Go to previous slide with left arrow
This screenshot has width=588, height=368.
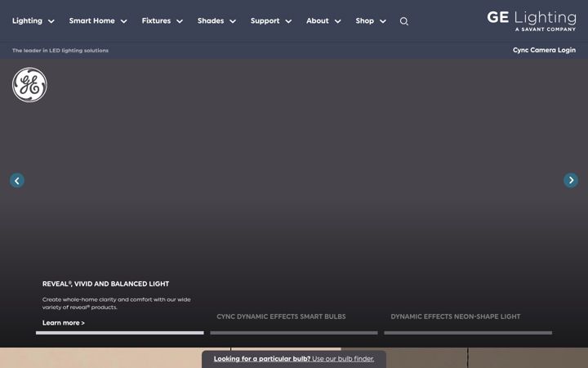point(17,181)
